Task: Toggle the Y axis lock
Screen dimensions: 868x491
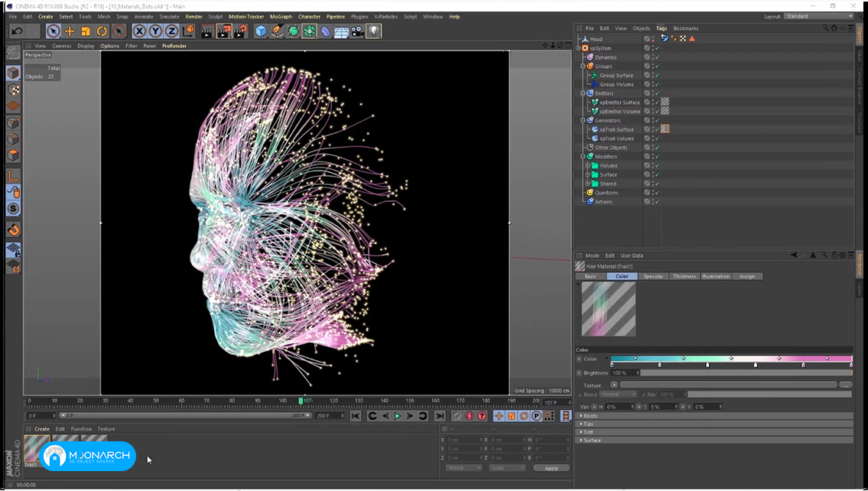Action: click(155, 31)
